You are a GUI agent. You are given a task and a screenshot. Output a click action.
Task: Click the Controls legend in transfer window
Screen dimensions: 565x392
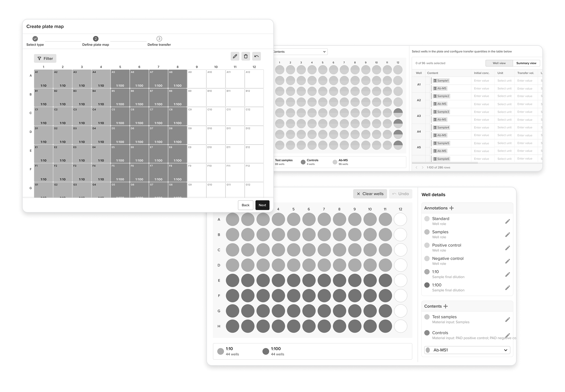click(x=310, y=162)
